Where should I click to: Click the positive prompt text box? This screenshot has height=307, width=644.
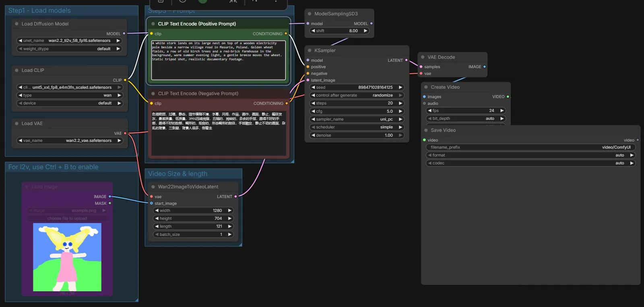[219, 60]
